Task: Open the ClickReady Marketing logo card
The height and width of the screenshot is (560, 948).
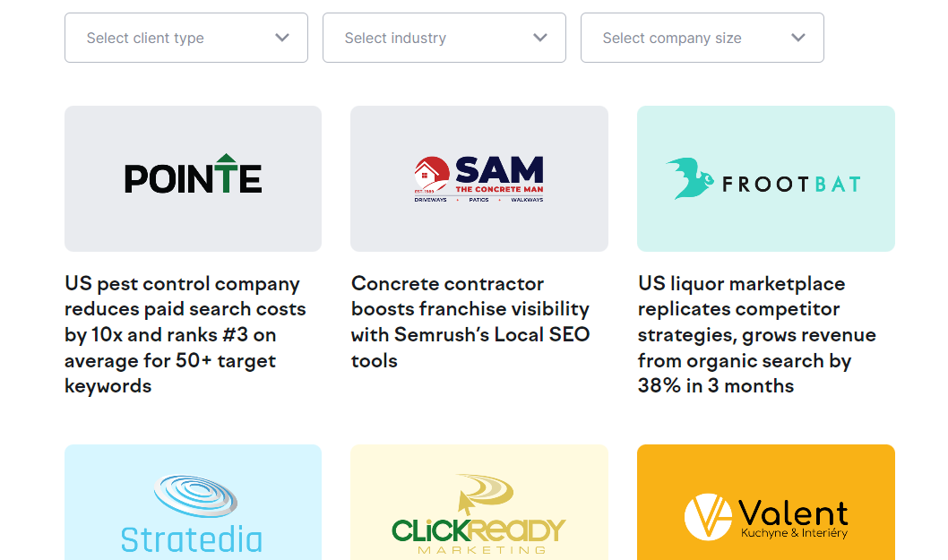Action: 479,502
